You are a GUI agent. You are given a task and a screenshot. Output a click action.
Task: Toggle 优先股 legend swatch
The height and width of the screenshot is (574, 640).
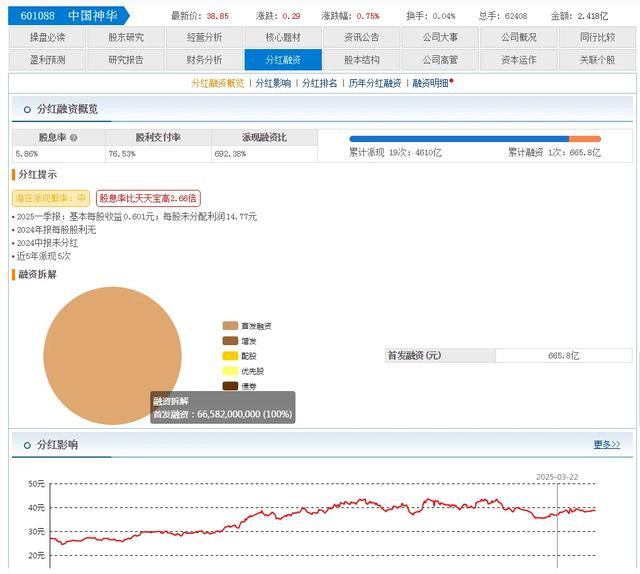coord(230,371)
